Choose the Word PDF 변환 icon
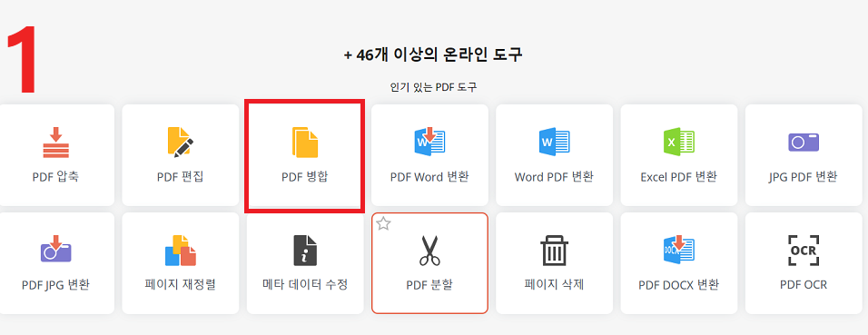868x335 pixels. pyautogui.click(x=554, y=142)
